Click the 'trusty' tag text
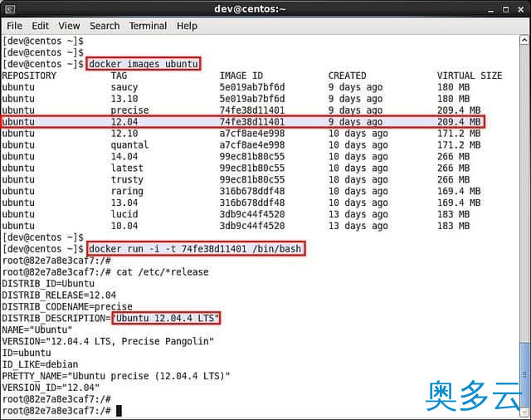The image size is (531, 420). tap(127, 180)
